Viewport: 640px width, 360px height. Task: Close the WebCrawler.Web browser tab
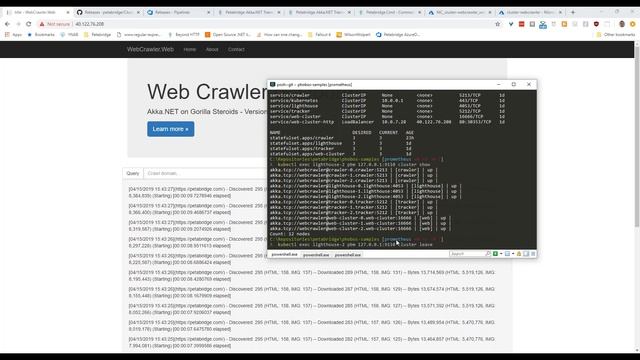(68, 12)
